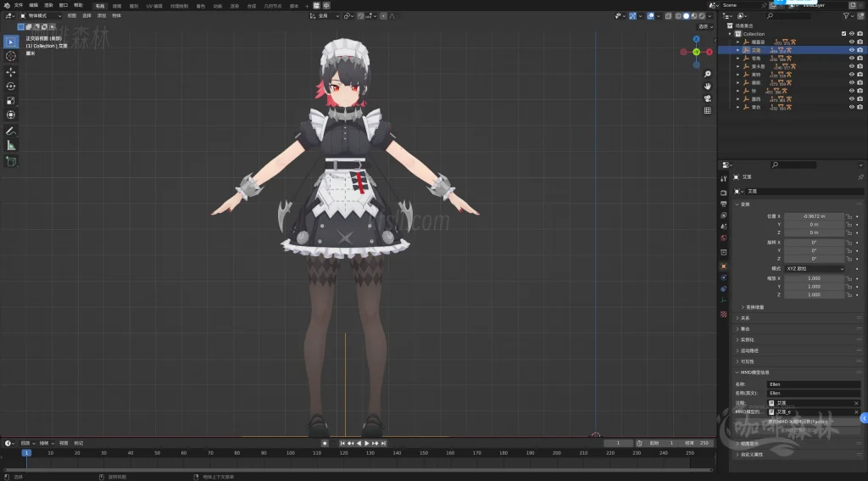Click the blue Z axis on the gizmo
This screenshot has height=481, width=868.
pyautogui.click(x=697, y=39)
